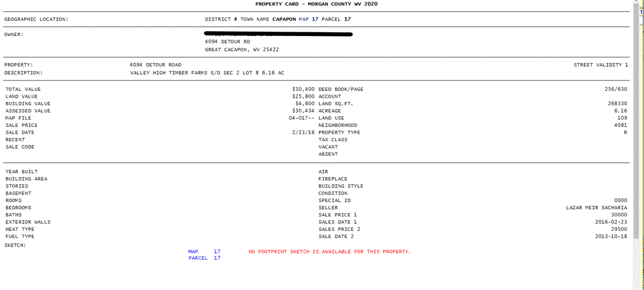This screenshot has width=644, height=290.
Task: Click the ABSENT label
Action: pyautogui.click(x=330, y=154)
